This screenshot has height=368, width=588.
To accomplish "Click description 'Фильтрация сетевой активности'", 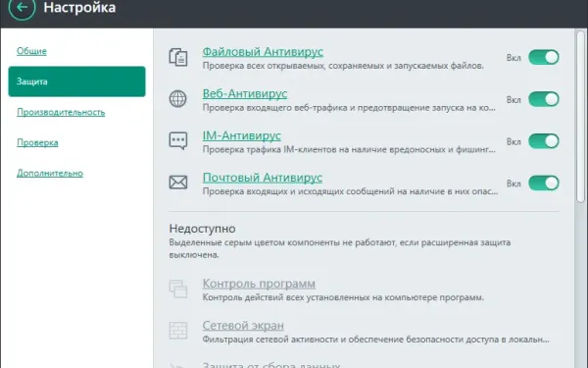I will coord(375,340).
